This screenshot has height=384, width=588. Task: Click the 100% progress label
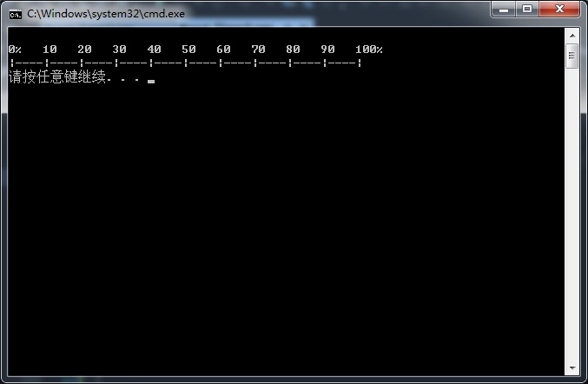pyautogui.click(x=369, y=50)
